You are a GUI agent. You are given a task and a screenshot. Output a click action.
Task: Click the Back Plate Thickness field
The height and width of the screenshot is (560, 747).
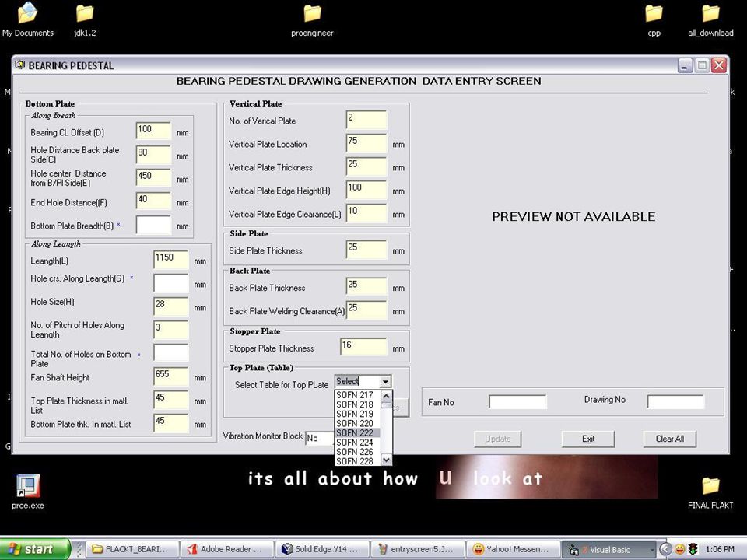(366, 287)
